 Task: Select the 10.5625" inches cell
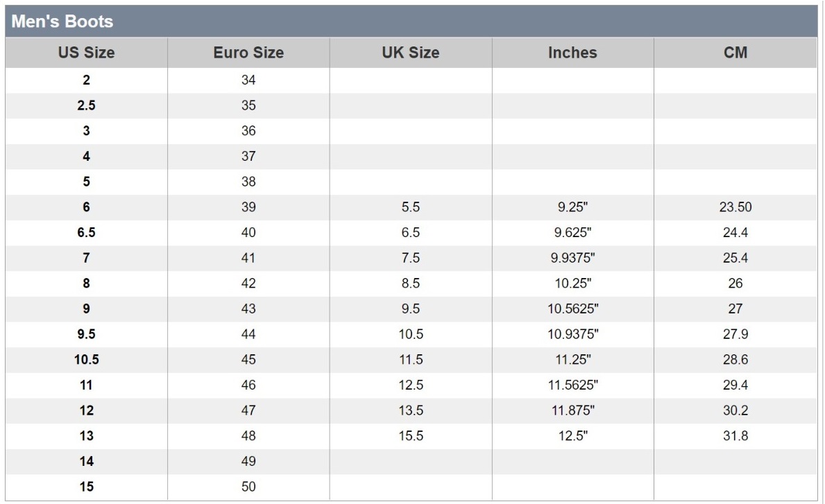point(572,309)
